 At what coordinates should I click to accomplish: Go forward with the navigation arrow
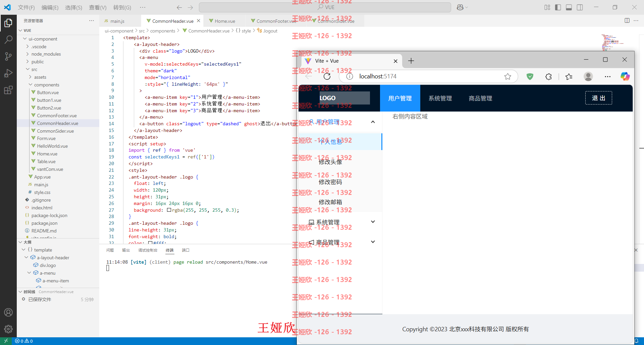click(191, 7)
